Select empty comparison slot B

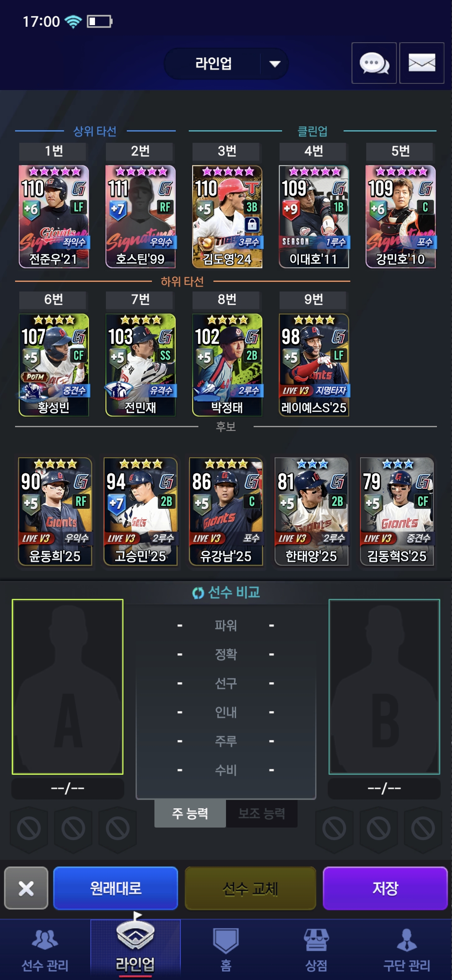(384, 687)
